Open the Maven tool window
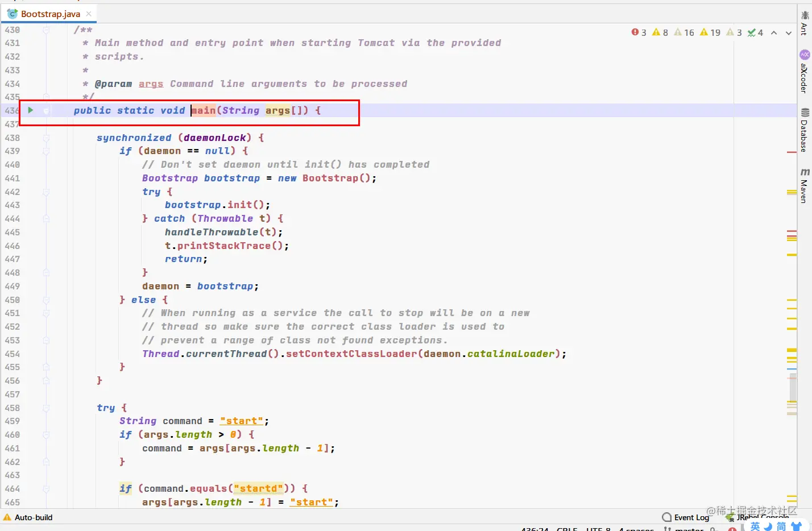The height and width of the screenshot is (531, 812). (804, 185)
